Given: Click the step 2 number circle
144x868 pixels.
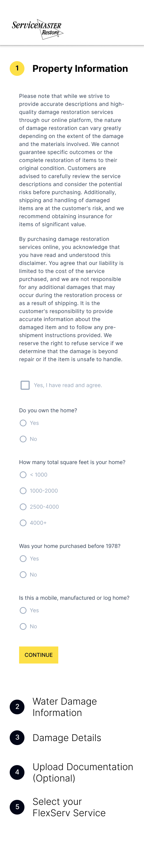Looking at the screenshot, I should point(17,707).
